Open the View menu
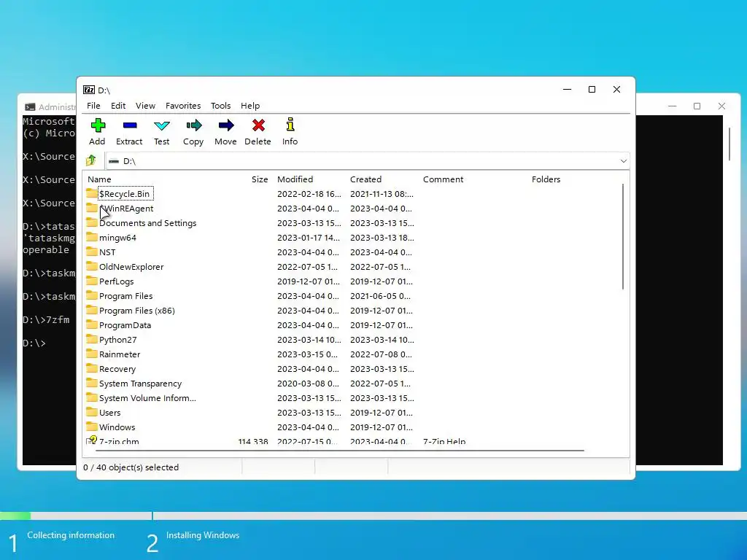The width and height of the screenshot is (747, 560). [x=145, y=106]
